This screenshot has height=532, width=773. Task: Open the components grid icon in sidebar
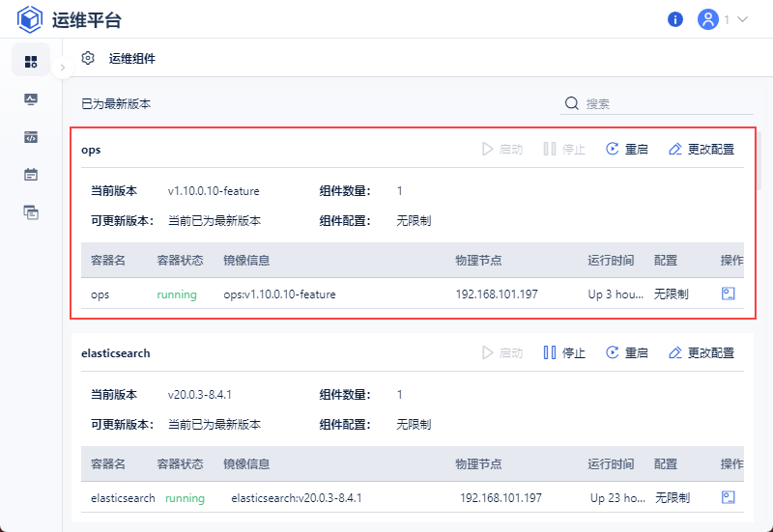click(x=31, y=61)
